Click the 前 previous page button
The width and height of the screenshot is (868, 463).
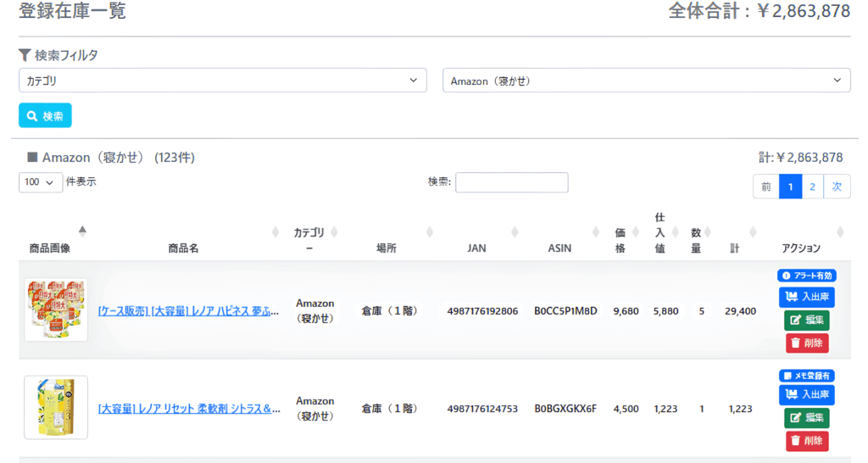point(765,187)
